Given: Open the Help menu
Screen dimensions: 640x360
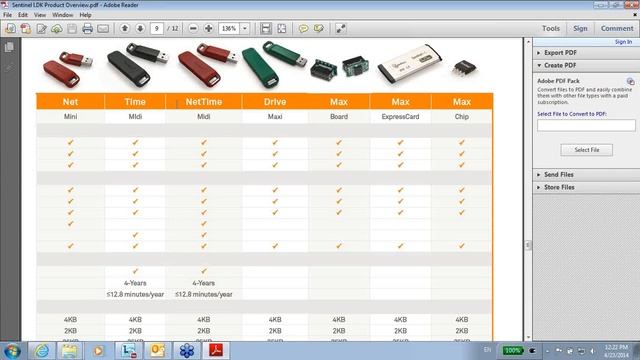Looking at the screenshot, I should pyautogui.click(x=85, y=15).
